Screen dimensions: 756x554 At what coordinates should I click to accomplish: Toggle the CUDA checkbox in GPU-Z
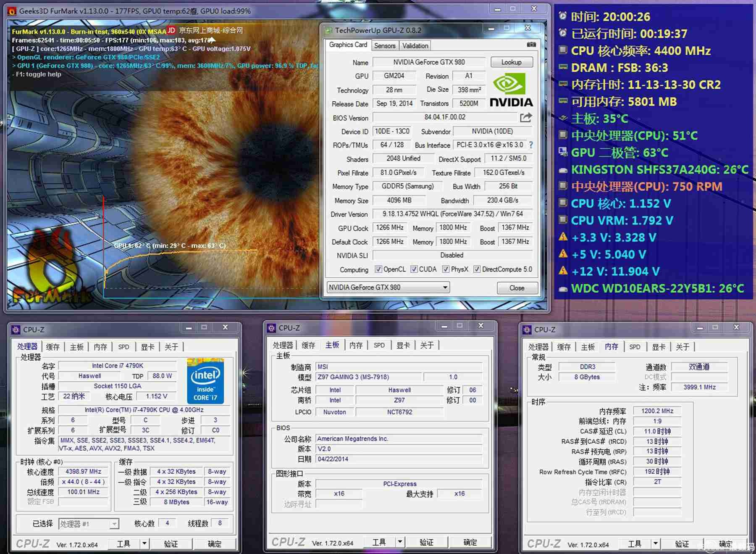click(x=414, y=269)
